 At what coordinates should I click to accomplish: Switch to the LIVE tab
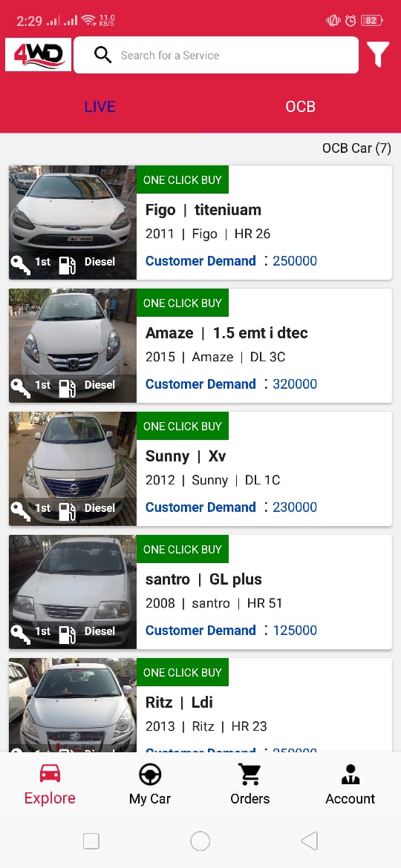coord(100,107)
